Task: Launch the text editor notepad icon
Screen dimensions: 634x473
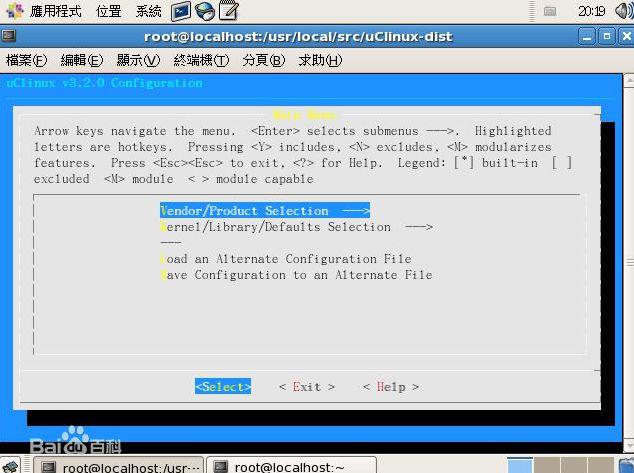Action: pyautogui.click(x=229, y=11)
